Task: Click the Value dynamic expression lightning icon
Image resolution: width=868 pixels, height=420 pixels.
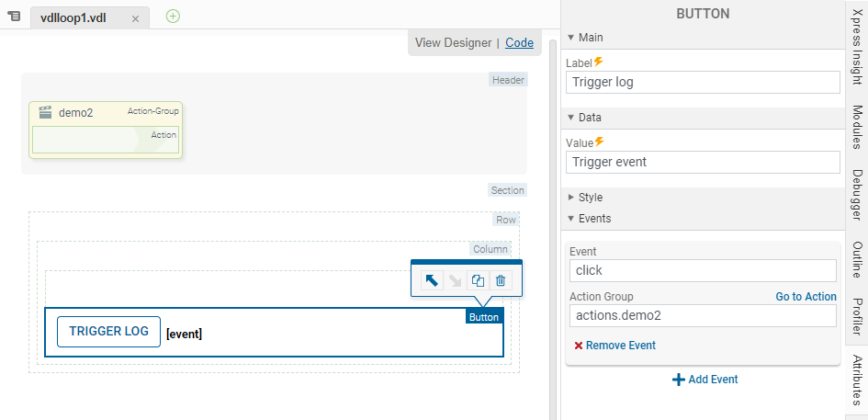Action: tap(600, 142)
